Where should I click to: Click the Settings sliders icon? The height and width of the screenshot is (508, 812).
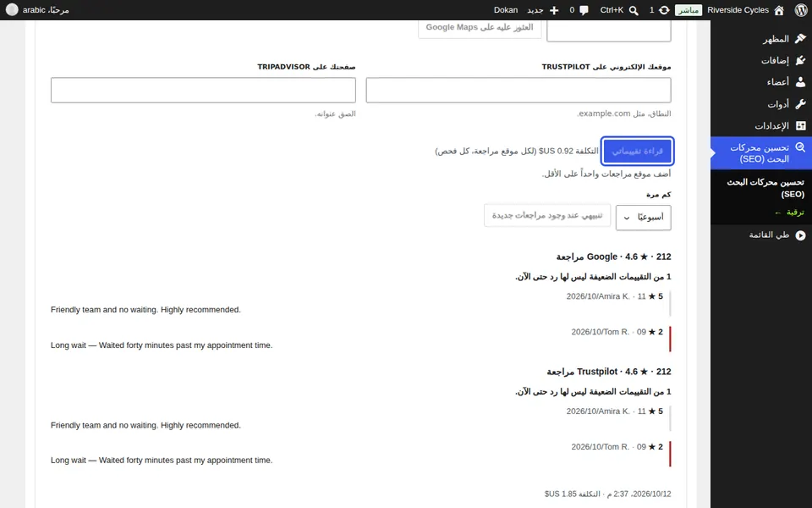pyautogui.click(x=800, y=125)
